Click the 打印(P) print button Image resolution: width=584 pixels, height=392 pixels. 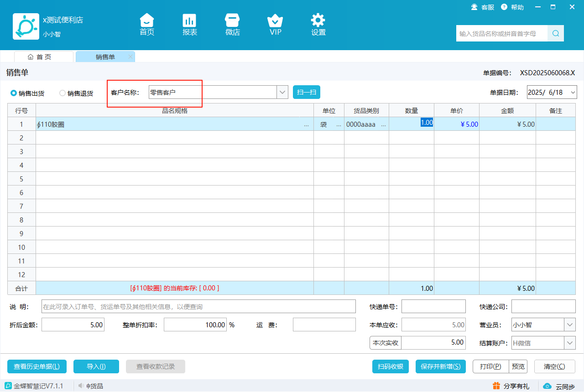click(491, 366)
